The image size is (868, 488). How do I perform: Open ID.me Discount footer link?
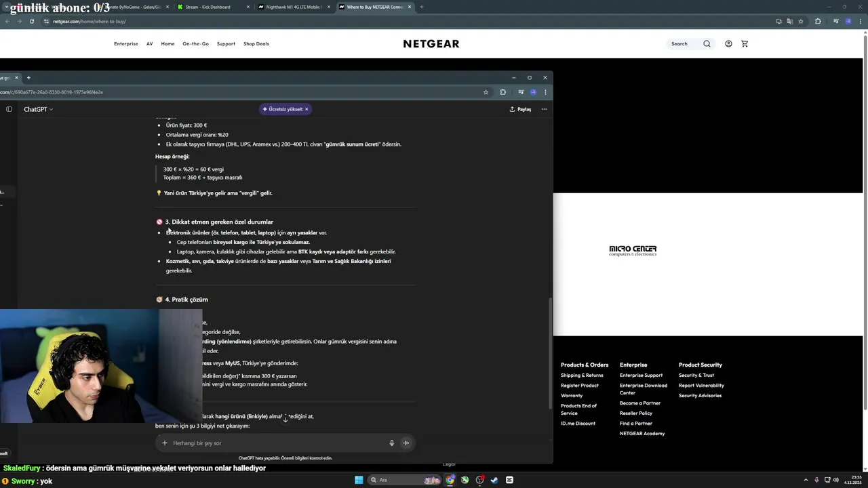tap(578, 424)
